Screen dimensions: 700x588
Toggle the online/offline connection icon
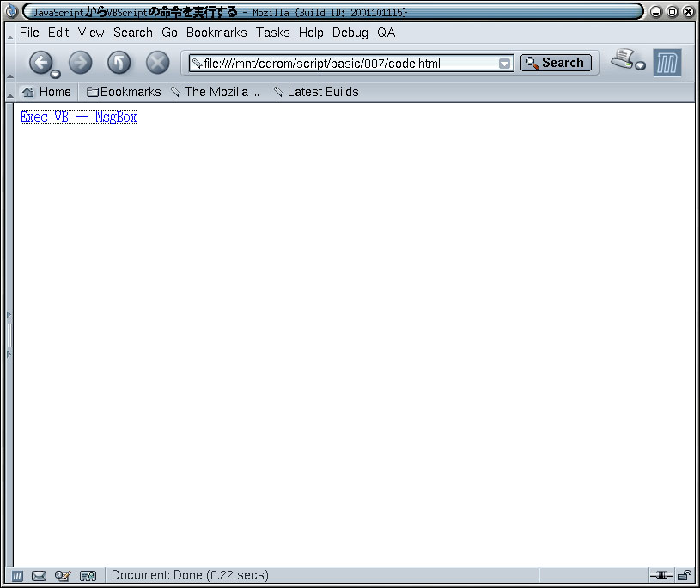point(660,575)
